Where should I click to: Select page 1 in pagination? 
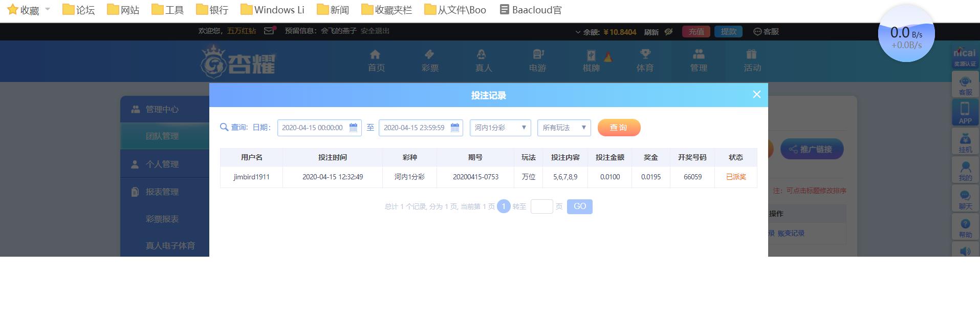(x=504, y=206)
